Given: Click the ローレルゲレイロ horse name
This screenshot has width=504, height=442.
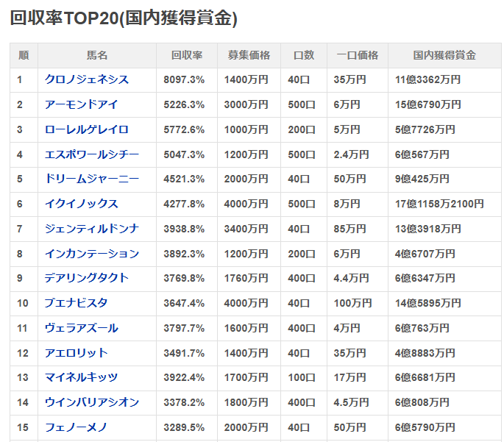Looking at the screenshot, I should 86,129.
